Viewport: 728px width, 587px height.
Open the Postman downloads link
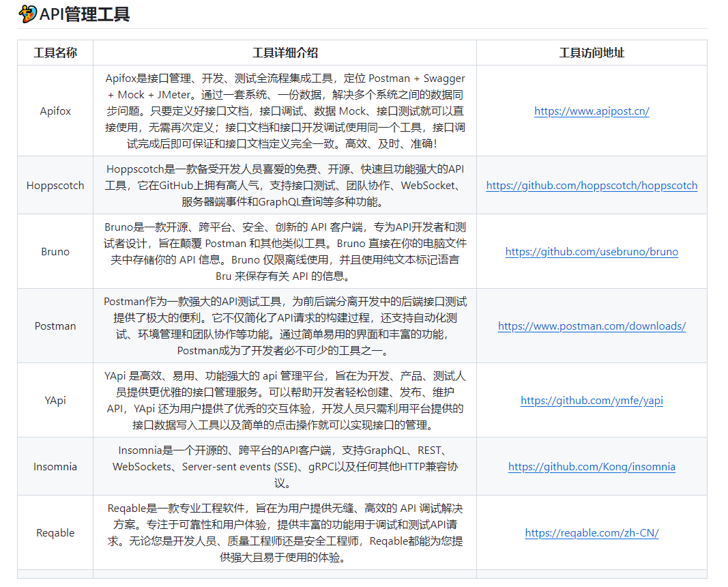592,326
